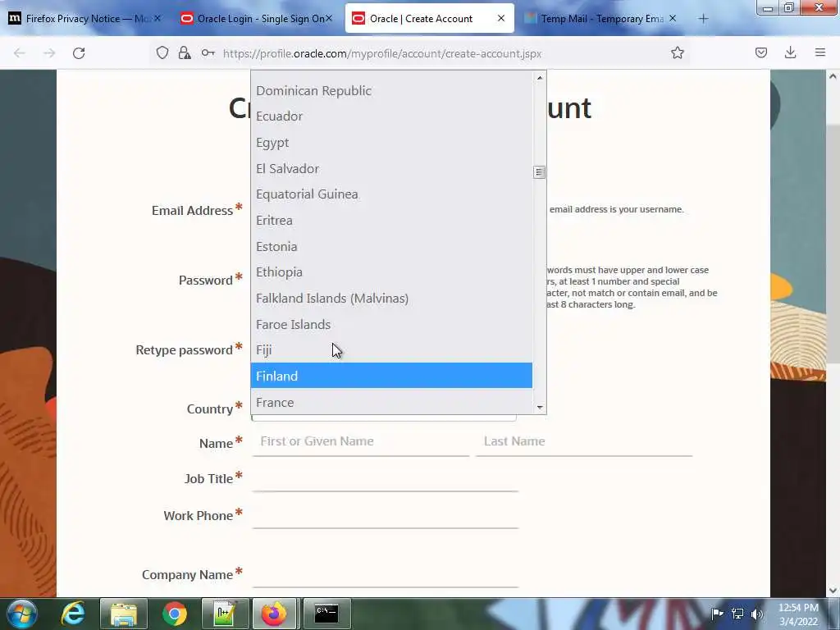Click the key saved-logins icon in address bar

point(208,52)
